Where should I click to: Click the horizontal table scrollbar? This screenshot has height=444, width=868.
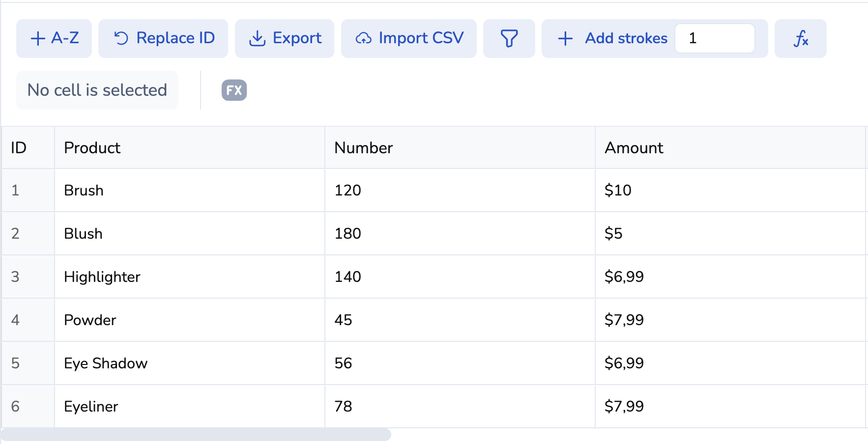pyautogui.click(x=196, y=435)
